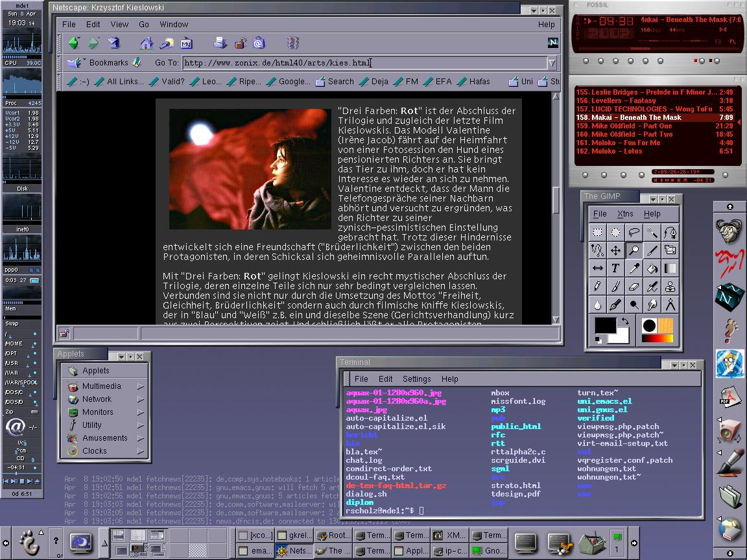Viewport: 747px width, 560px height.
Task: Select the elliptical selection tool in GIMP
Action: click(615, 233)
